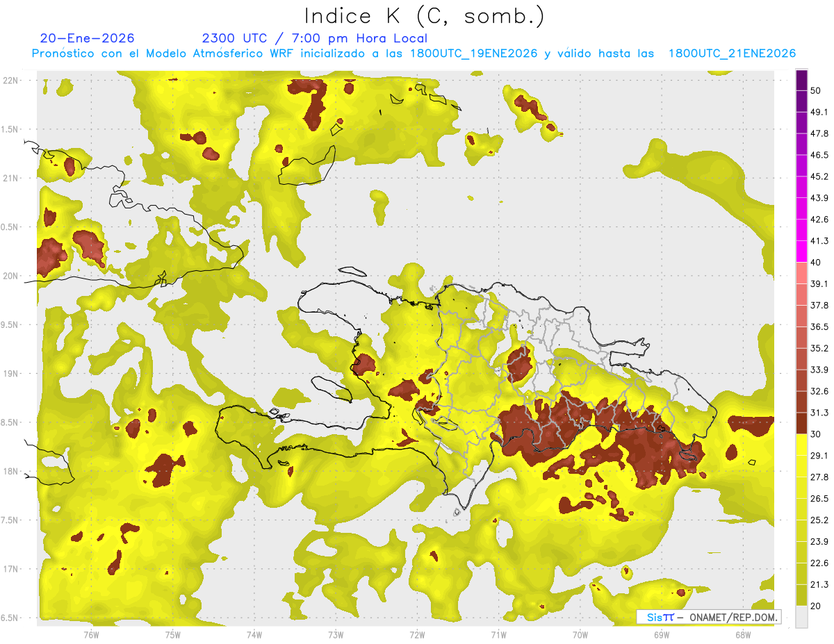Click the gray segment at the color bar bottom
The image size is (834, 644).
click(801, 617)
